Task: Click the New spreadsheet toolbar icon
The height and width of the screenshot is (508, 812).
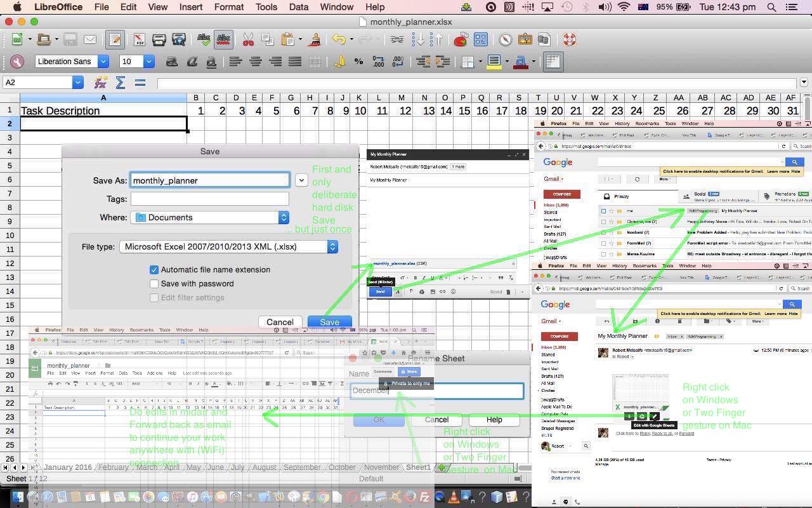Action: click(x=17, y=39)
